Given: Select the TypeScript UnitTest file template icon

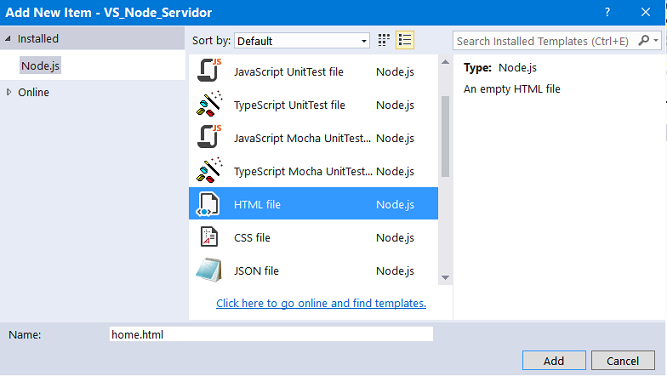Looking at the screenshot, I should pos(209,104).
